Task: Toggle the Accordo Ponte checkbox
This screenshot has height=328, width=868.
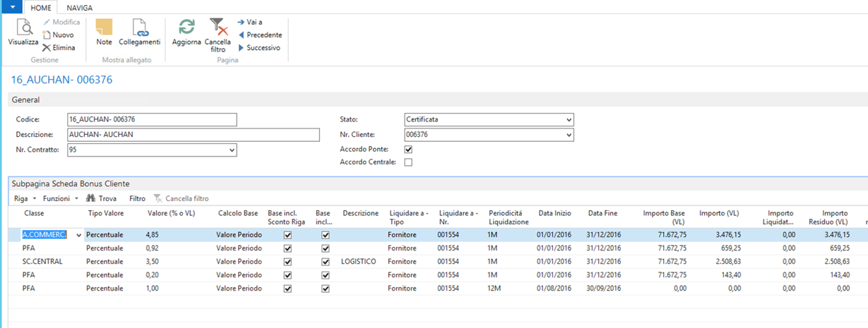Action: pos(408,149)
